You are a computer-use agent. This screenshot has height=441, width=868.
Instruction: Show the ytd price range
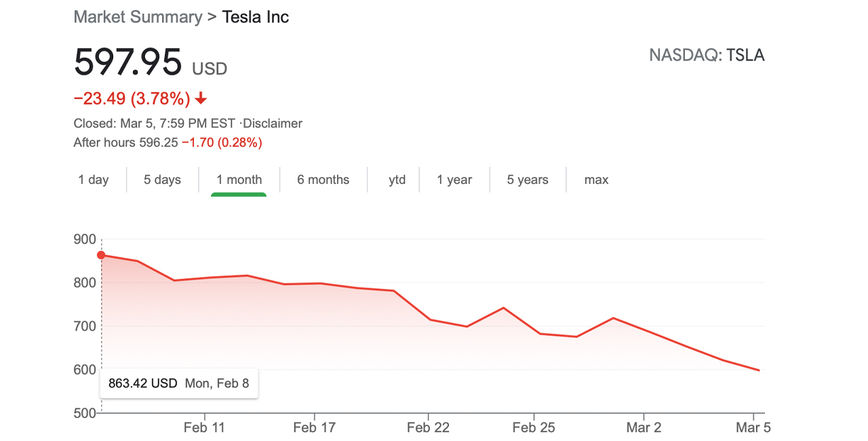click(x=397, y=180)
